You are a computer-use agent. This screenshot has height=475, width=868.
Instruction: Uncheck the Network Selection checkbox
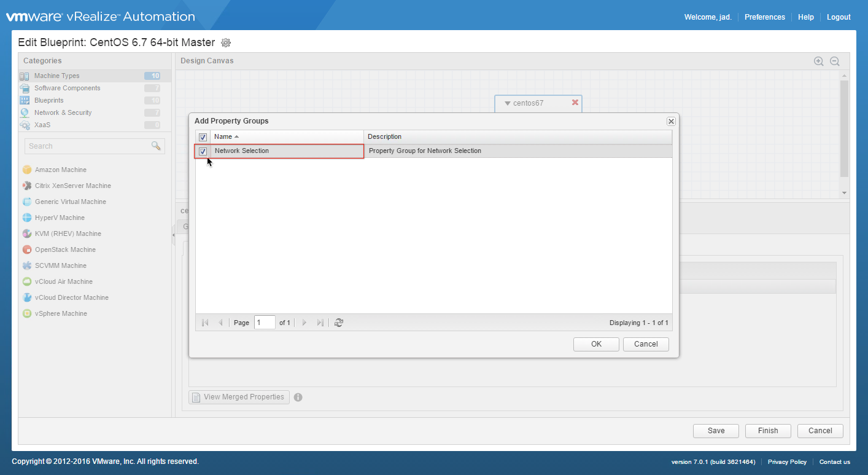pyautogui.click(x=203, y=151)
